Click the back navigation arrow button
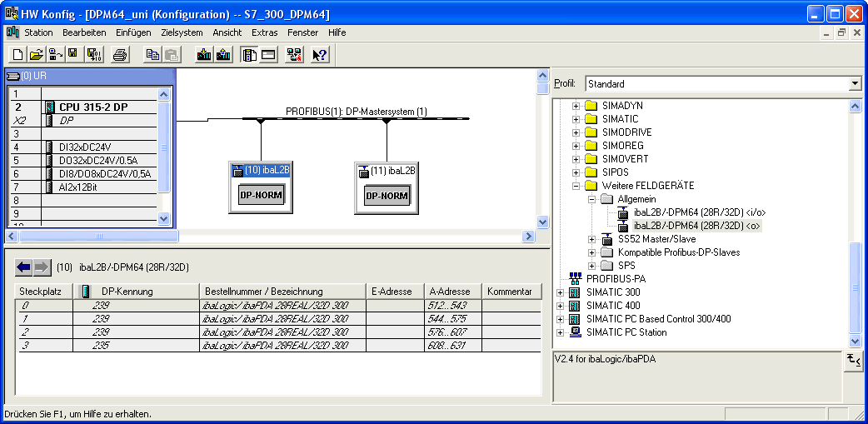This screenshot has width=868, height=424. point(23,267)
